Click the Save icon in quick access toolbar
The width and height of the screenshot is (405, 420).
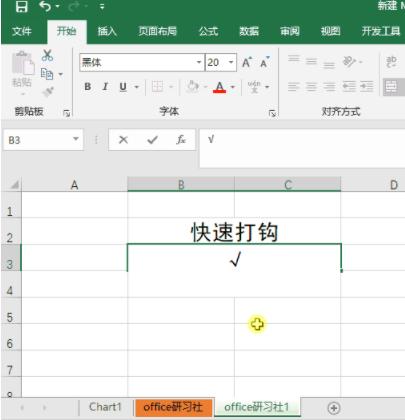pyautogui.click(x=22, y=6)
